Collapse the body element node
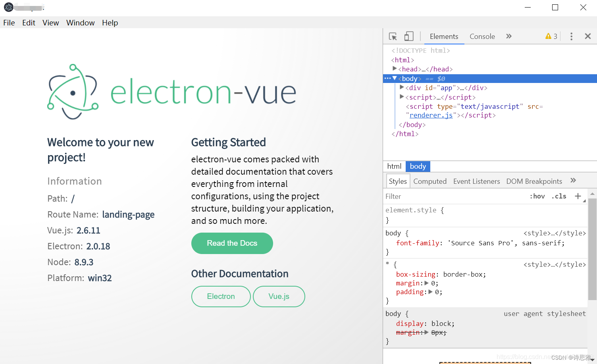Viewport: 597px width, 364px height. tap(395, 78)
